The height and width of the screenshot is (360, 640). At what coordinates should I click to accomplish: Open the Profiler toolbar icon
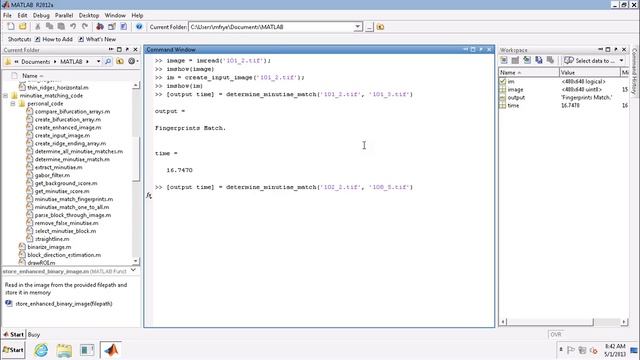(x=124, y=27)
